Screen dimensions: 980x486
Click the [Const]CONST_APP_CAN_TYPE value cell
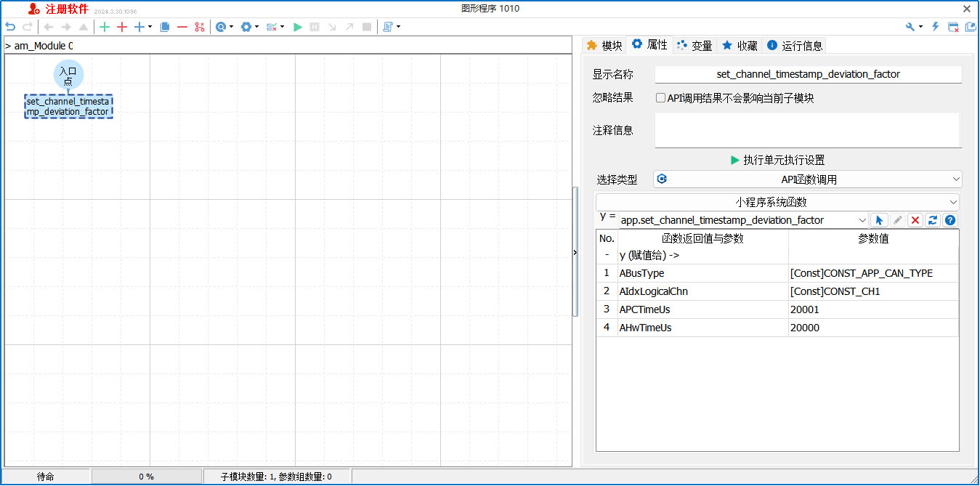tap(873, 273)
